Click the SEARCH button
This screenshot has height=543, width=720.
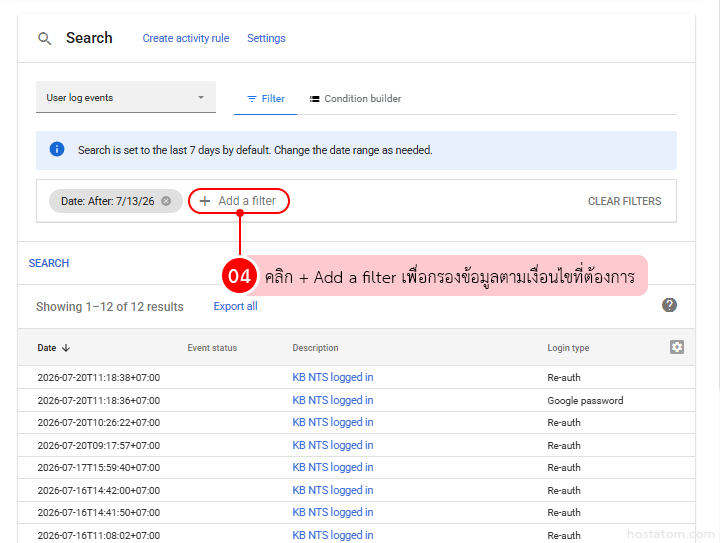pos(49,263)
